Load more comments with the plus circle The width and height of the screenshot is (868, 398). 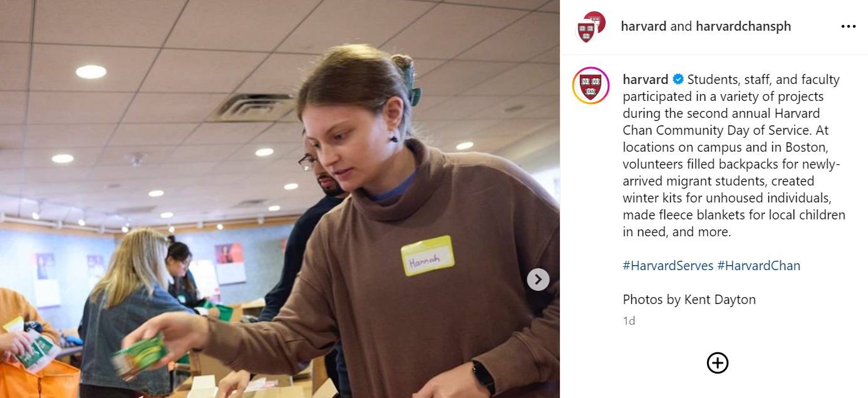click(x=718, y=363)
